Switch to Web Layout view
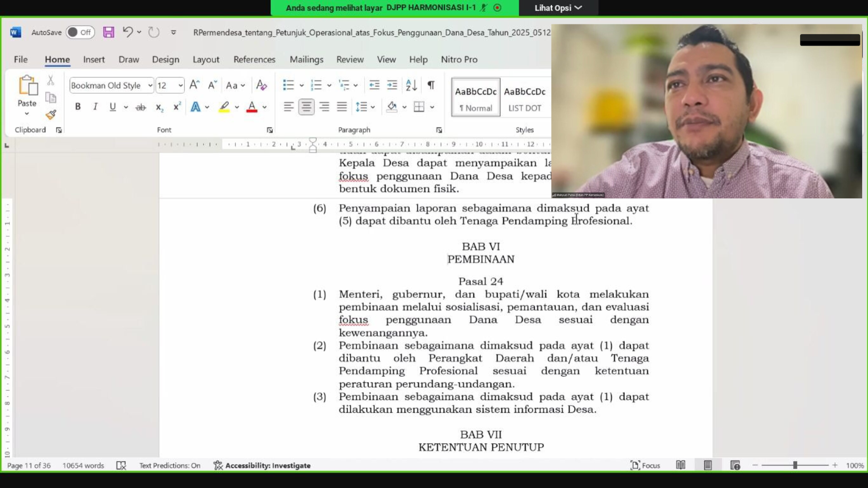The height and width of the screenshot is (488, 868). click(x=735, y=465)
